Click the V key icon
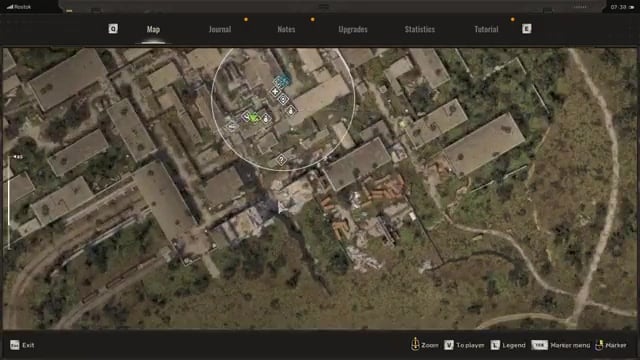 tap(449, 345)
